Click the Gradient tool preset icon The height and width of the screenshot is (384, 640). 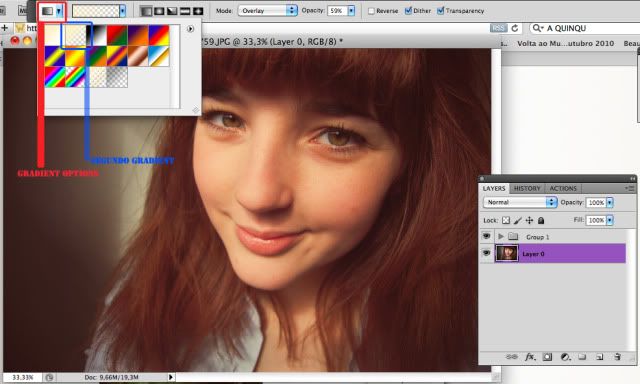(48, 11)
